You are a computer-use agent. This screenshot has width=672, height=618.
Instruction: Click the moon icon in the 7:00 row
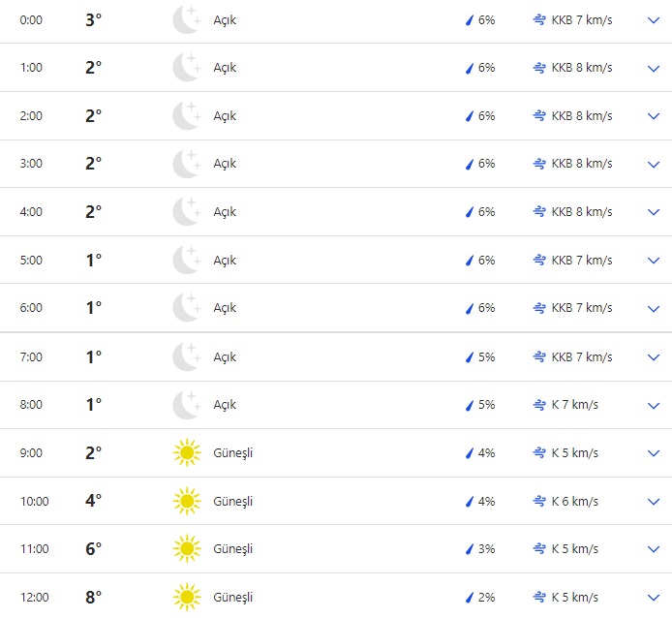click(186, 356)
